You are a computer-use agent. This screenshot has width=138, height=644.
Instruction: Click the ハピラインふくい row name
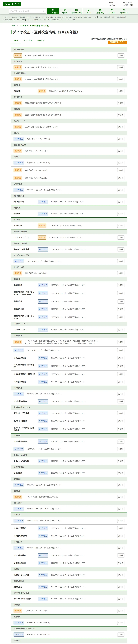(x=21, y=330)
